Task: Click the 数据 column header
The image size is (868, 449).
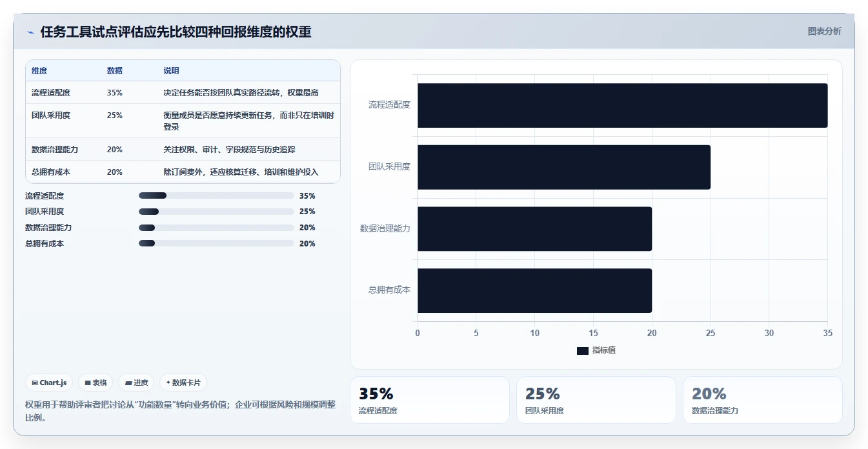Action: (x=115, y=71)
